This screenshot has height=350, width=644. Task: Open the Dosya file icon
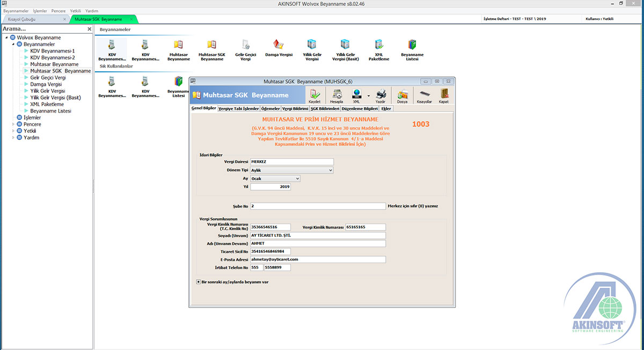coord(402,95)
